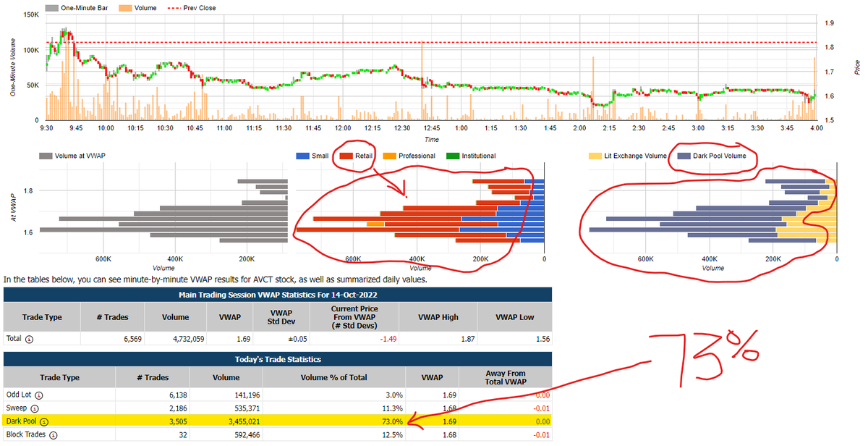This screenshot has width=868, height=446.
Task: Toggle the Small trades legend item
Action: coord(312,156)
